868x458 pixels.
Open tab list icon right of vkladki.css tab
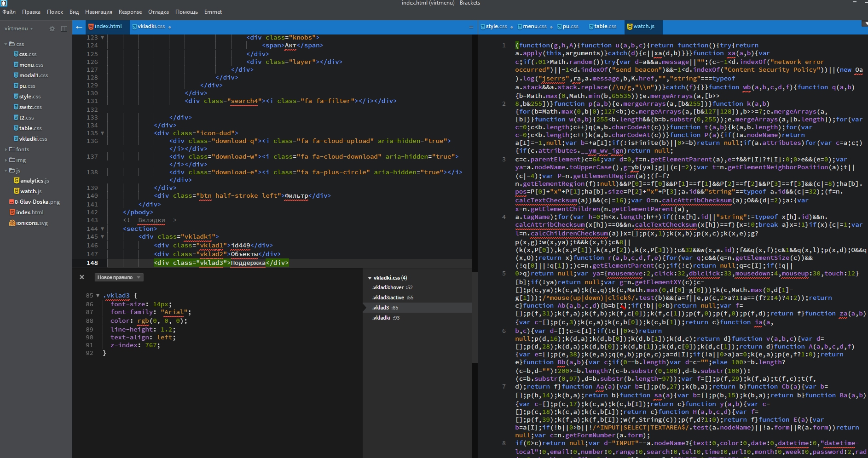pos(471,27)
